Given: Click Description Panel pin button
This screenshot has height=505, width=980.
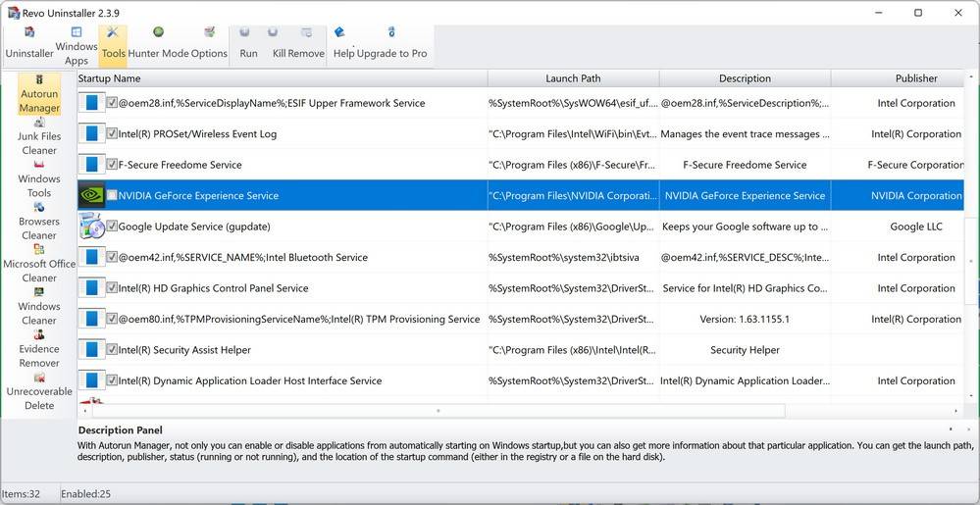Looking at the screenshot, I should [x=951, y=429].
